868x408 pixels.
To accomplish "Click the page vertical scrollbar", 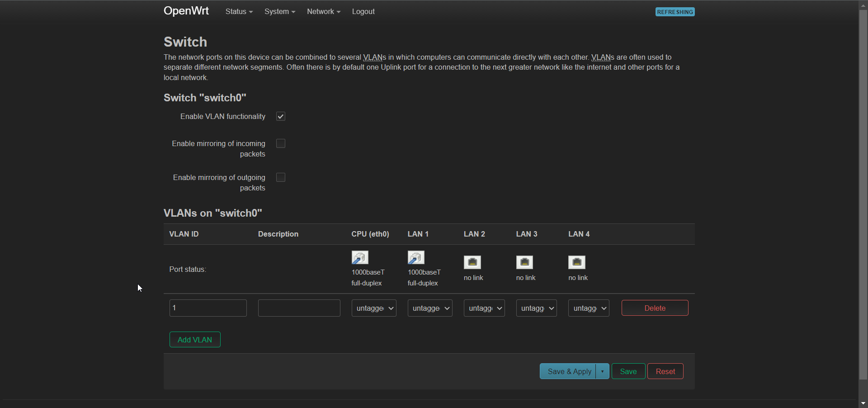I will [863, 195].
